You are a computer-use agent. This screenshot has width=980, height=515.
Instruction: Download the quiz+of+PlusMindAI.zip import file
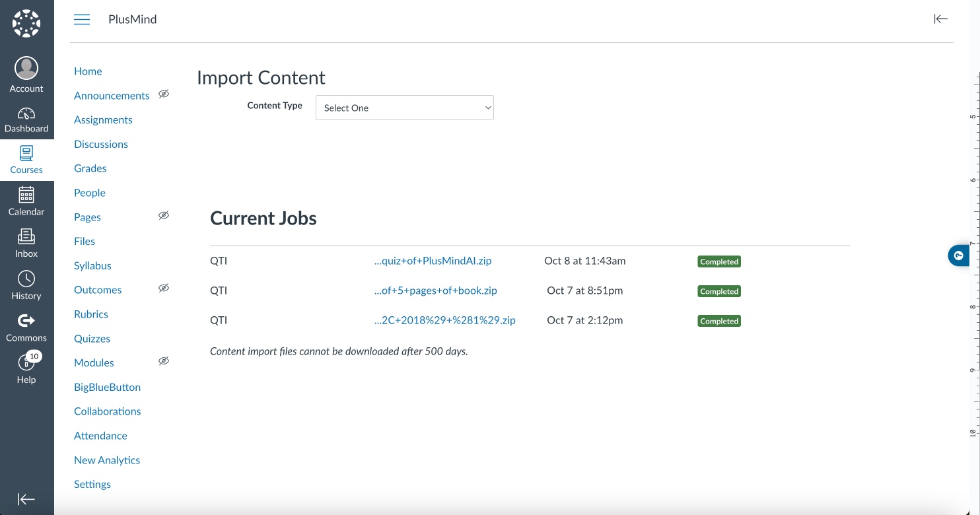coord(433,261)
